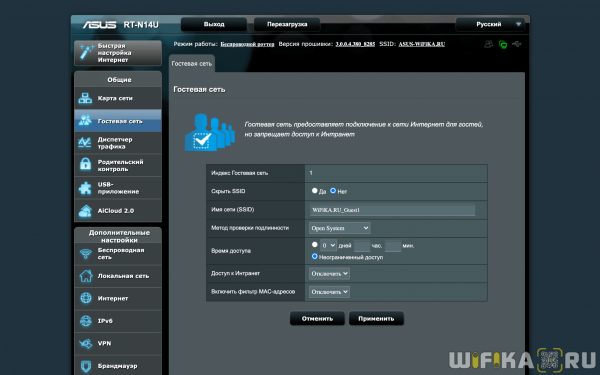
Task: Click the Выход logout button
Action: 214,24
